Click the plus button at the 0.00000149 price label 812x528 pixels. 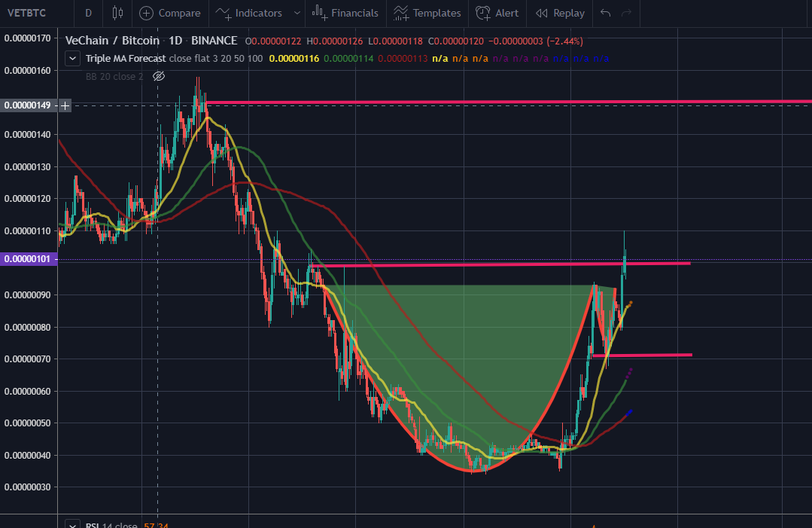pyautogui.click(x=65, y=105)
